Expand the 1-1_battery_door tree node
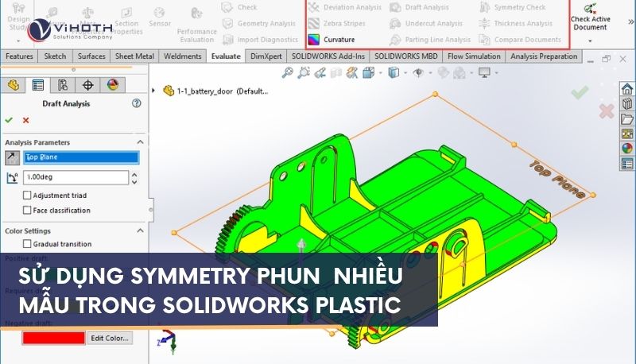 coord(153,91)
